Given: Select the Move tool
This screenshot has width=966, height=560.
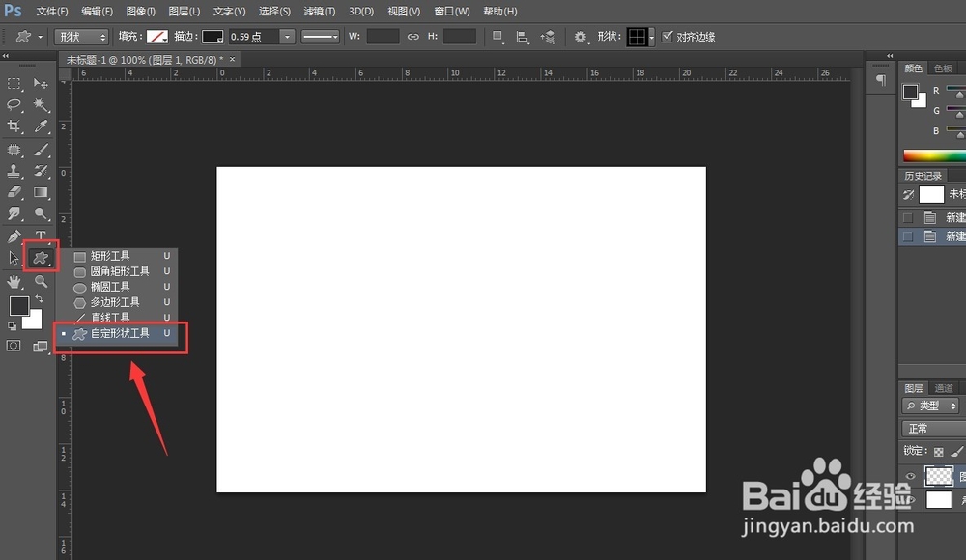Looking at the screenshot, I should tap(41, 83).
